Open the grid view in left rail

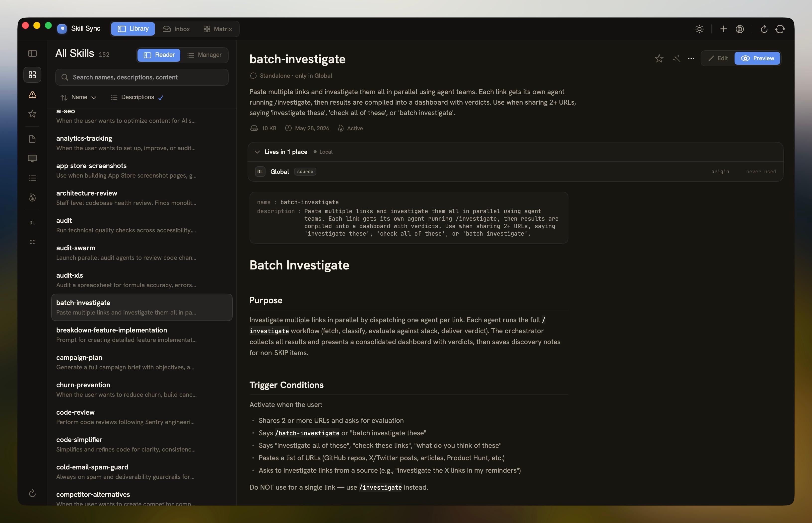(32, 75)
